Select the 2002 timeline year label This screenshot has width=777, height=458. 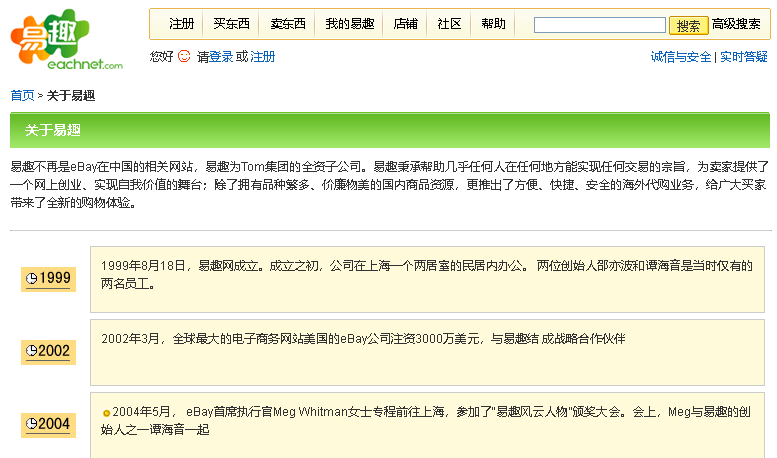(48, 352)
